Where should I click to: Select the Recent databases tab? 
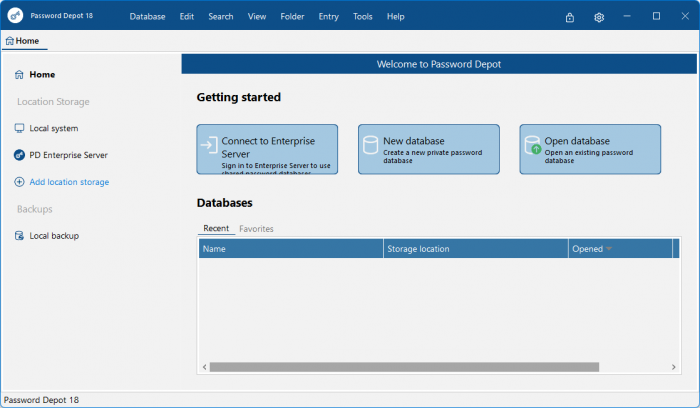215,229
